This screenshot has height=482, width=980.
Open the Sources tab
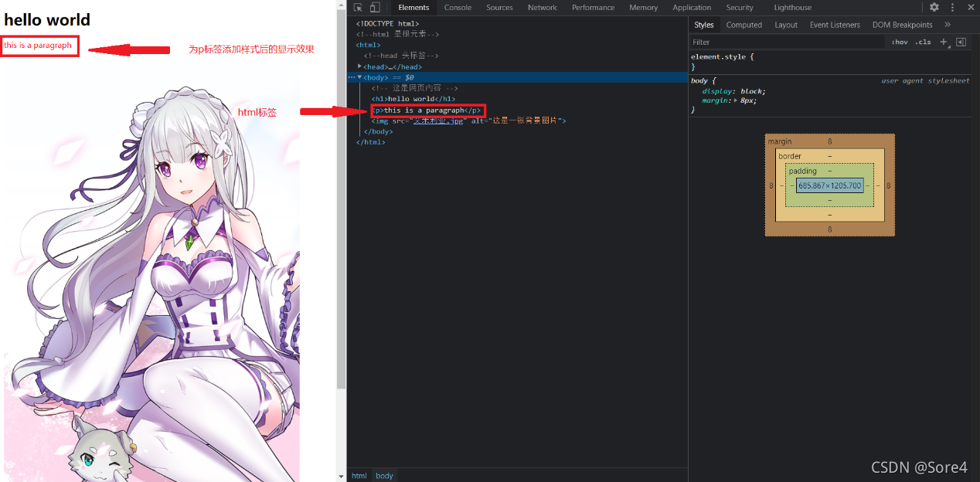pos(499,8)
